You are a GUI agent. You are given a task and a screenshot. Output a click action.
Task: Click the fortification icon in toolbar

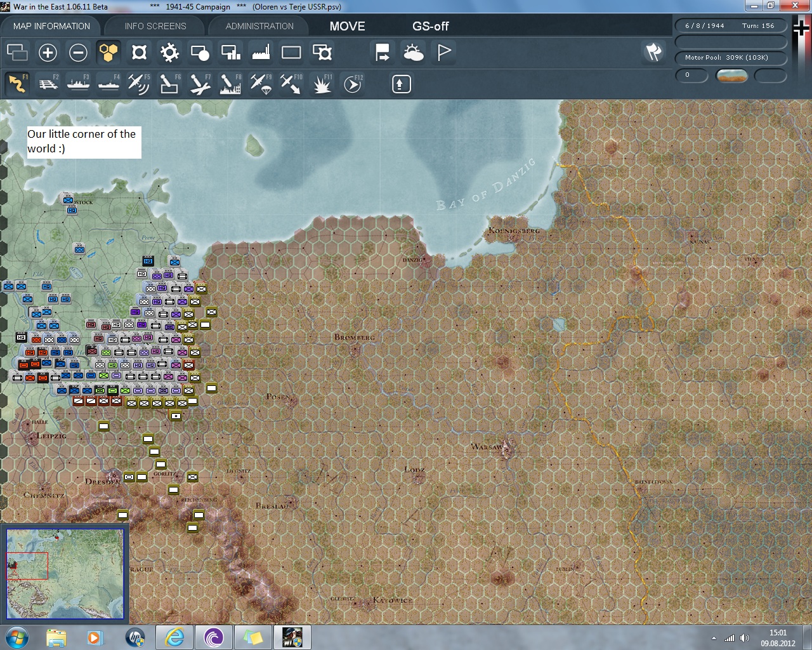139,53
